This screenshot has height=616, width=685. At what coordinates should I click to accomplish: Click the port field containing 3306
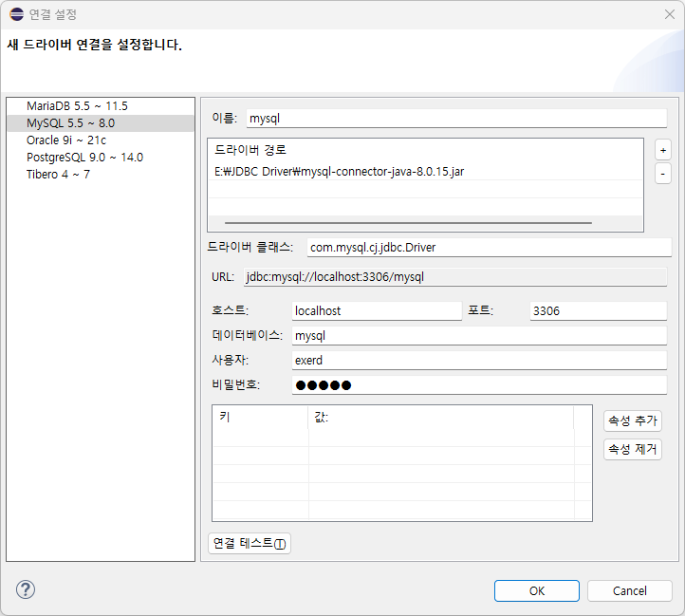coord(598,310)
